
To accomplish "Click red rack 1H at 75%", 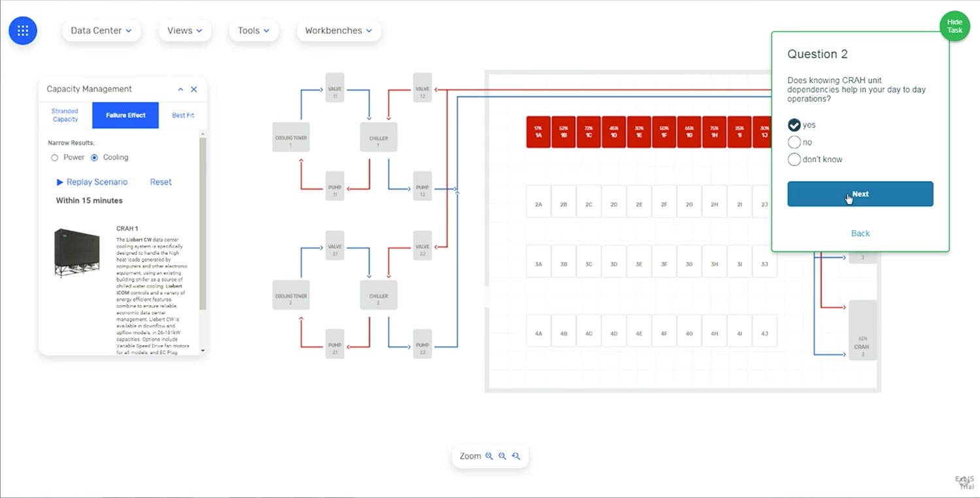I will (714, 132).
